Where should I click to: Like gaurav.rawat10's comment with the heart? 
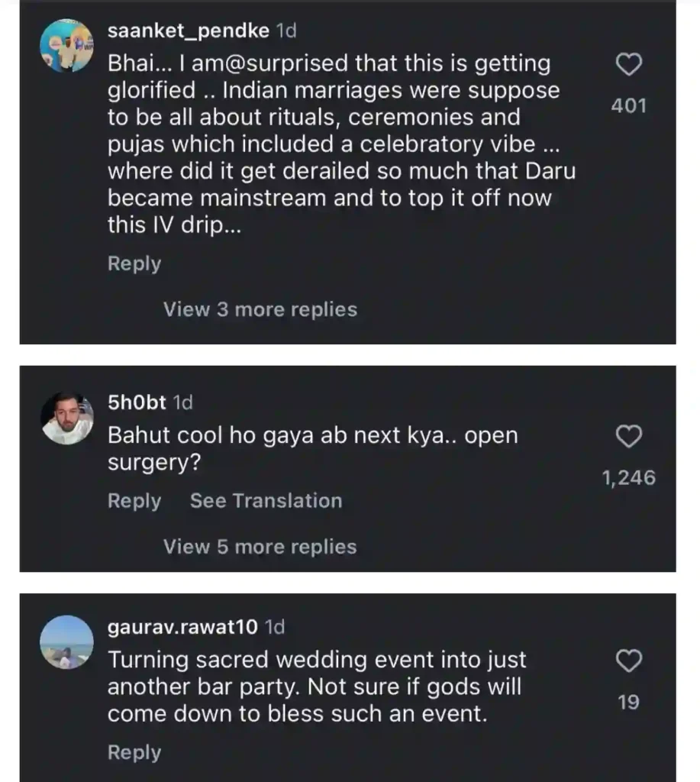coord(628,661)
